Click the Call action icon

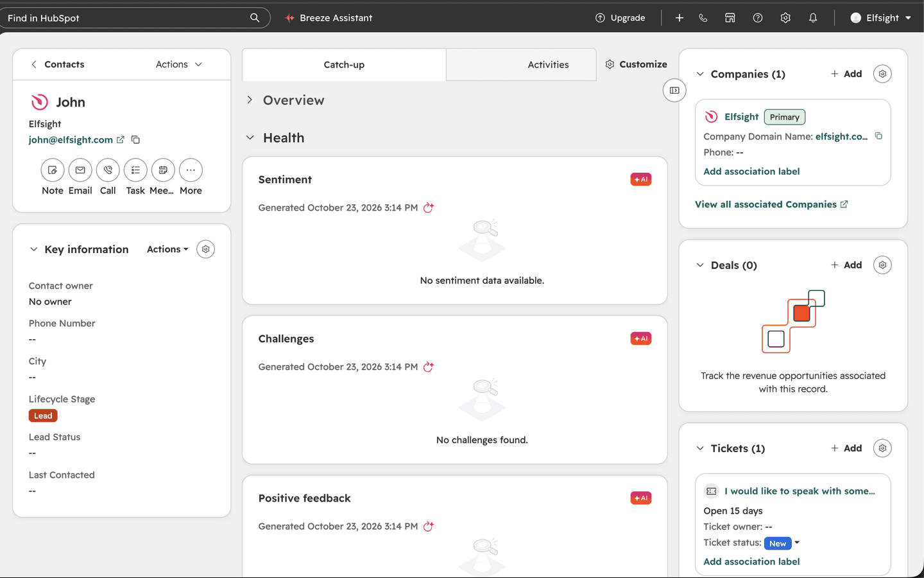pos(108,170)
